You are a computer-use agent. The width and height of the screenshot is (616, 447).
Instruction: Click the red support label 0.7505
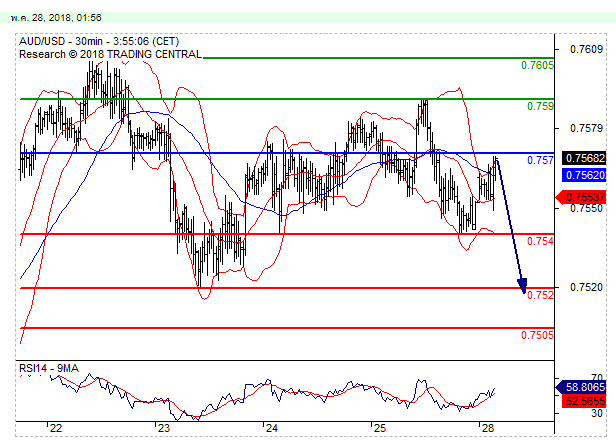tap(537, 335)
